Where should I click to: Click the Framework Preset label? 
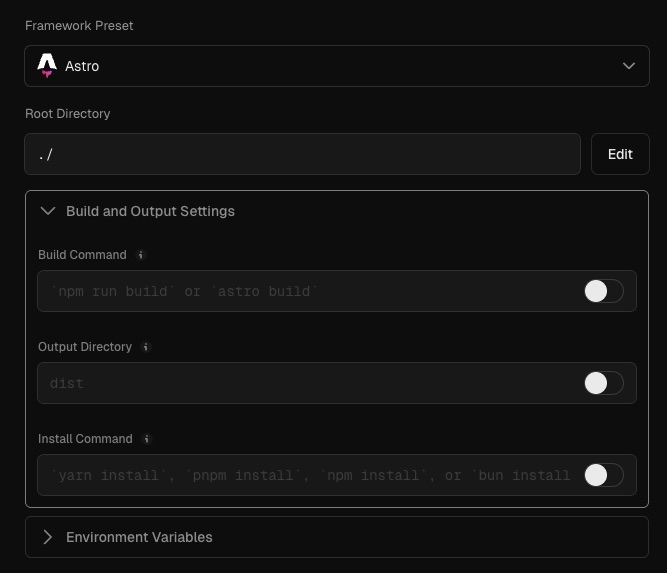79,26
